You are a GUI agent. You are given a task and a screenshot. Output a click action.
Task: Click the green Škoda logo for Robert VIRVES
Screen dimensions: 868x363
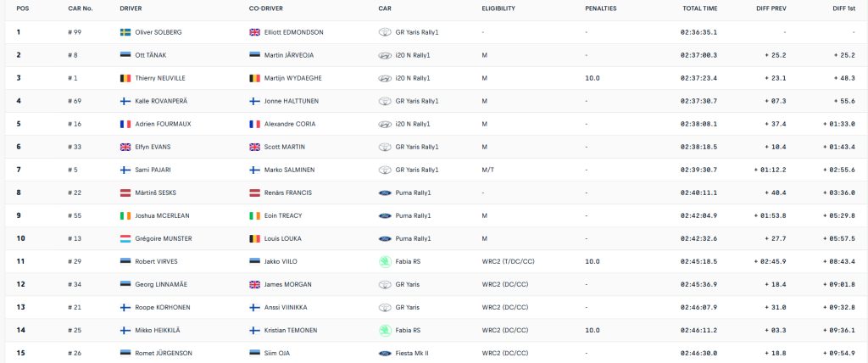point(385,261)
